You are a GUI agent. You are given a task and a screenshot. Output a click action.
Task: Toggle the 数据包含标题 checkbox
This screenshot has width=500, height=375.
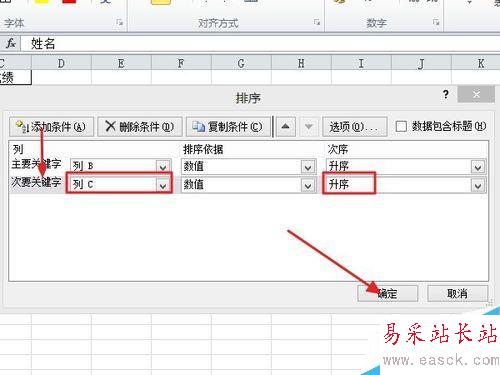pyautogui.click(x=401, y=127)
